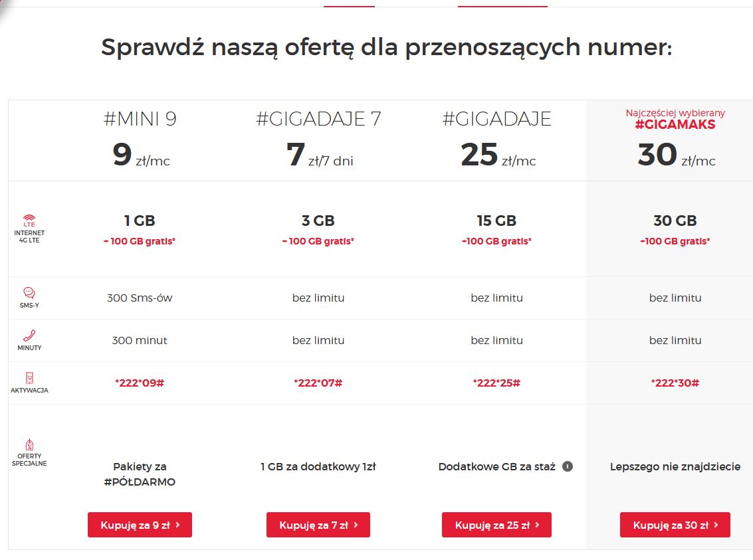Click activation code *222*09#

(x=140, y=383)
